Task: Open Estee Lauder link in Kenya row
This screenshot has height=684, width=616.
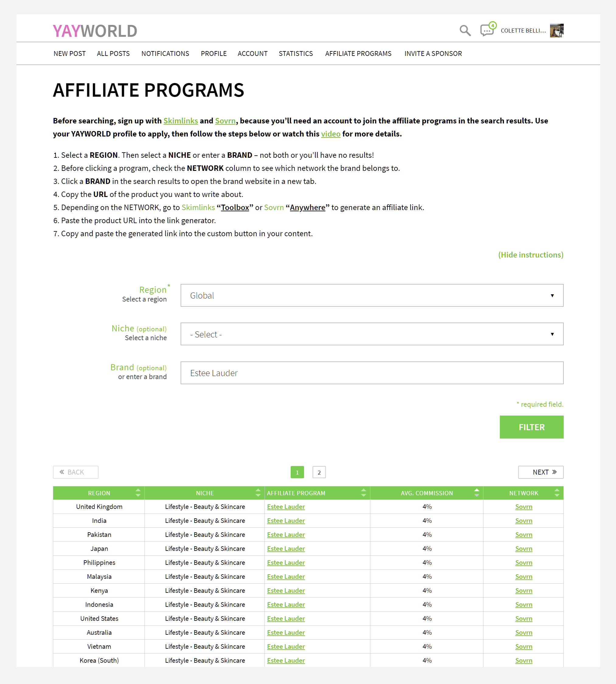Action: [x=286, y=591]
